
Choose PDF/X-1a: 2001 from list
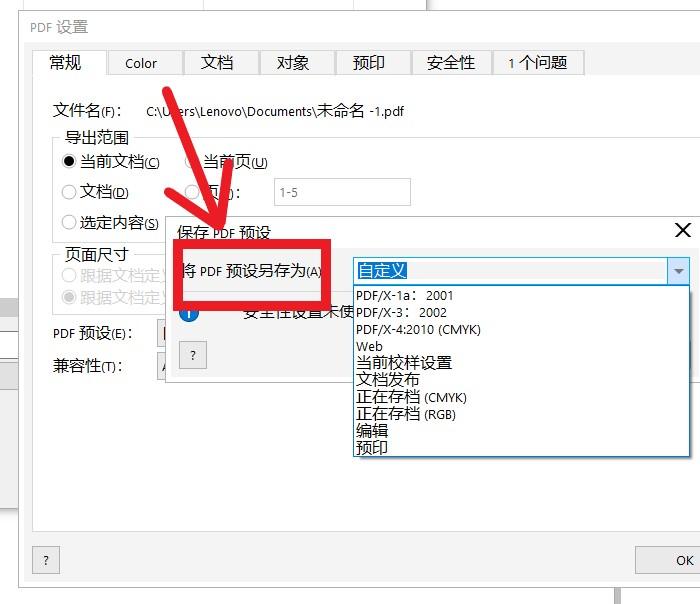(521, 296)
